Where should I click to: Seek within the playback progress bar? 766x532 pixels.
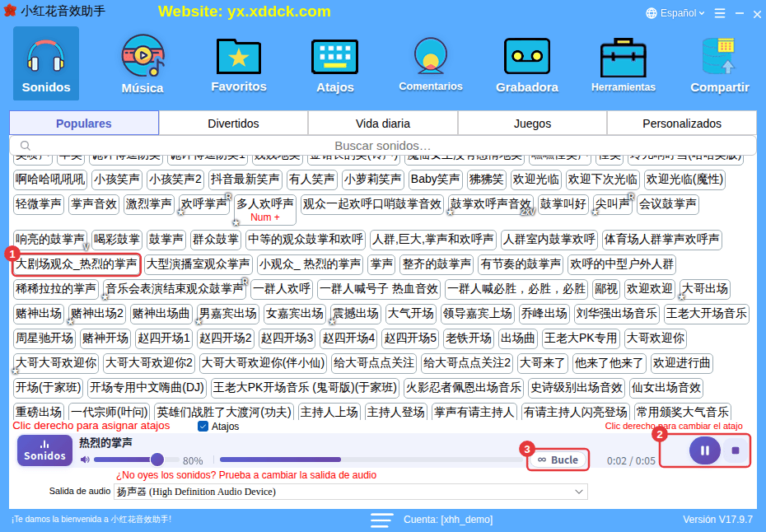coord(371,460)
